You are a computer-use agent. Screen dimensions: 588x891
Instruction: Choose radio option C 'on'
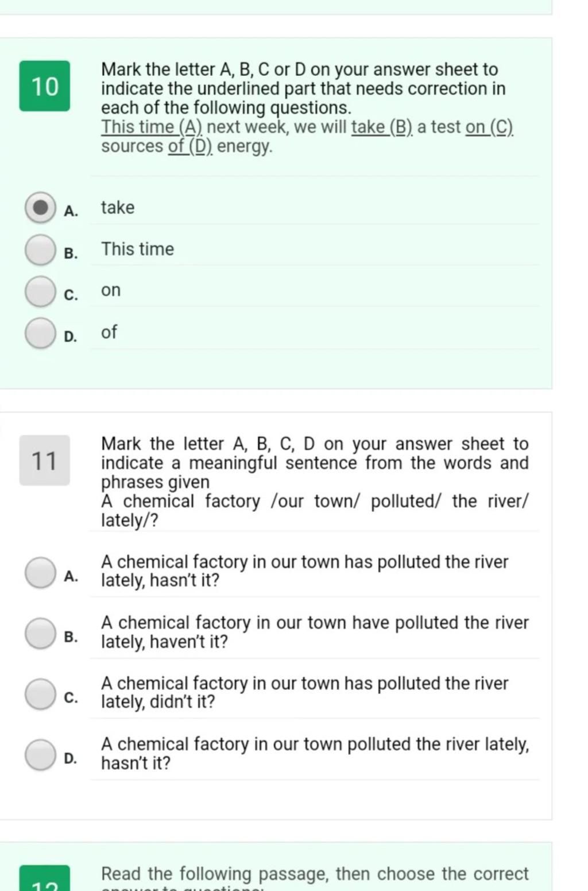point(40,291)
